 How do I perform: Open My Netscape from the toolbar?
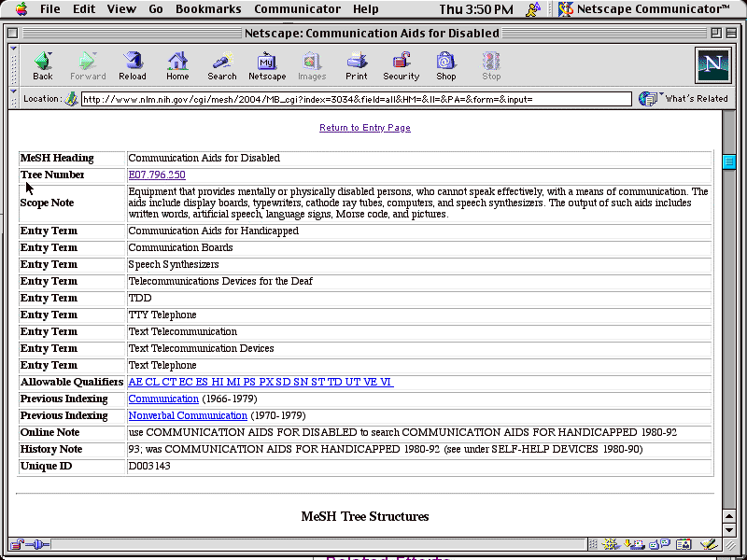267,65
